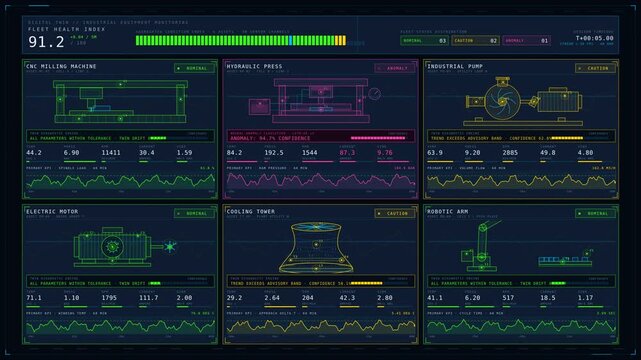641x360 pixels.
Task: Click the Electric Motor RPM reading 1795
Action: pos(109,298)
